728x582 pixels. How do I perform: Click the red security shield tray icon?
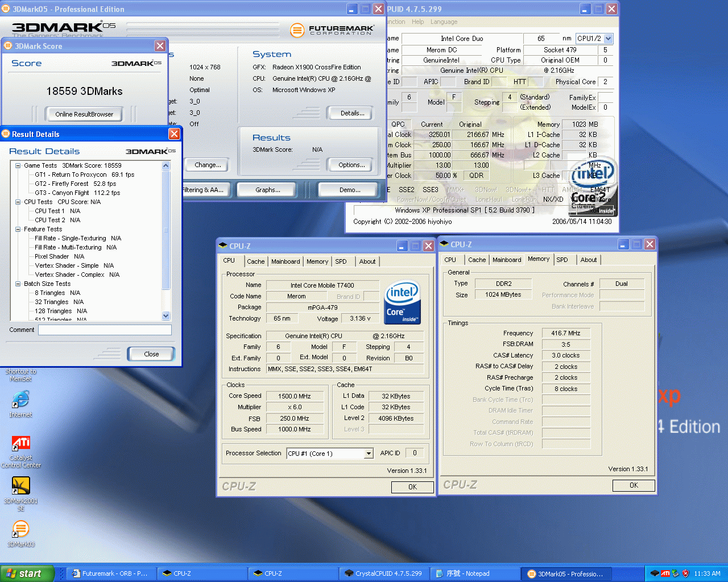[685, 573]
